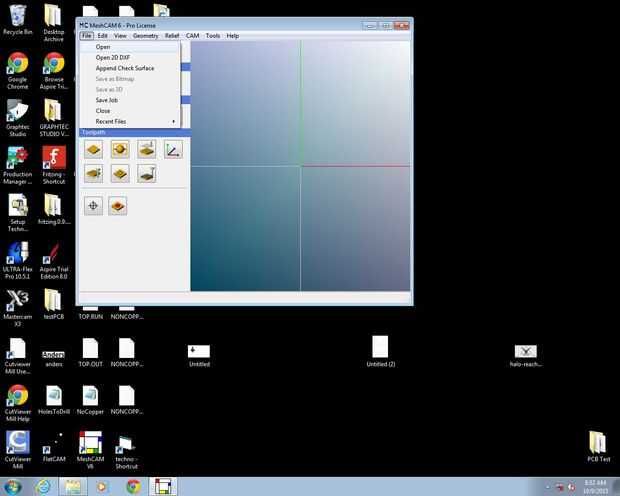This screenshot has width=620, height=496.
Task: Click the slab with orange center icon
Action: point(118,206)
